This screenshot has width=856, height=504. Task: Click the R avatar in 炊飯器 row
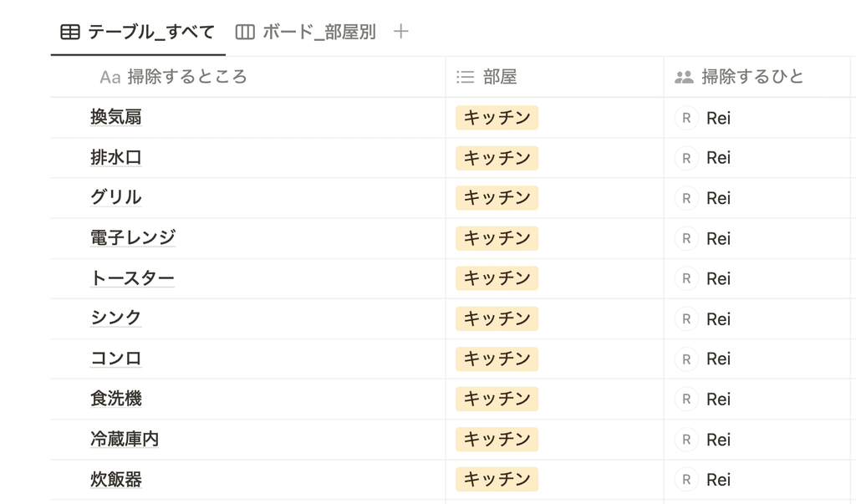pyautogui.click(x=687, y=480)
